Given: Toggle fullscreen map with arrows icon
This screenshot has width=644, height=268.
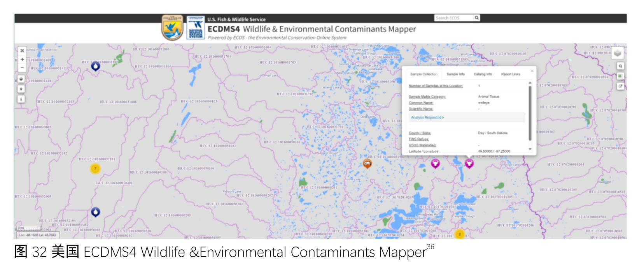Looking at the screenshot, I should click(22, 51).
